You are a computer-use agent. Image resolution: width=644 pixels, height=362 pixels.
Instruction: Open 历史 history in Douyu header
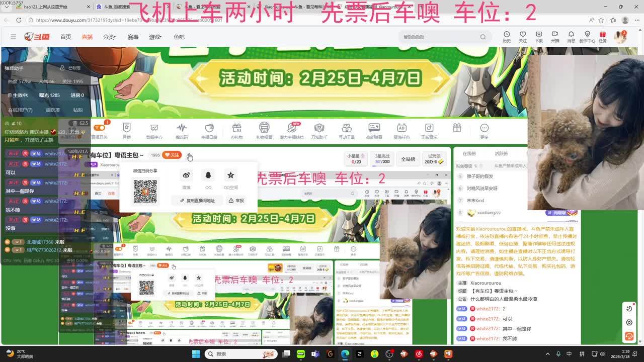[507, 37]
